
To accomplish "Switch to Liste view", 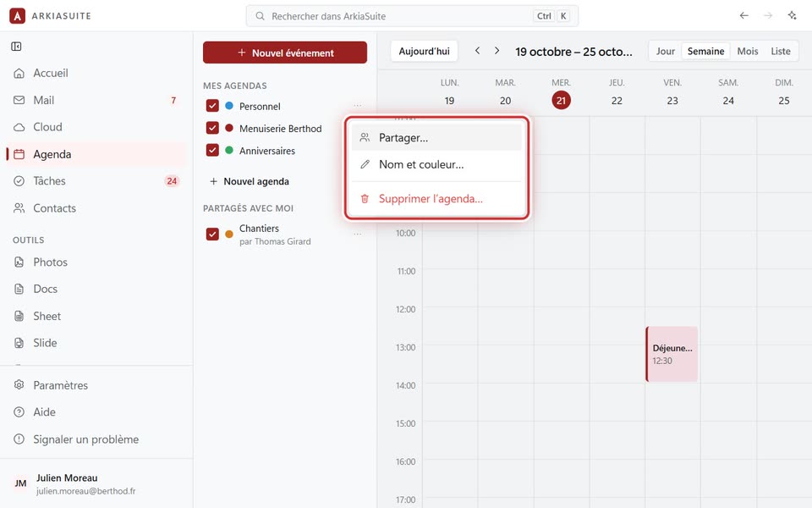I will (x=781, y=52).
